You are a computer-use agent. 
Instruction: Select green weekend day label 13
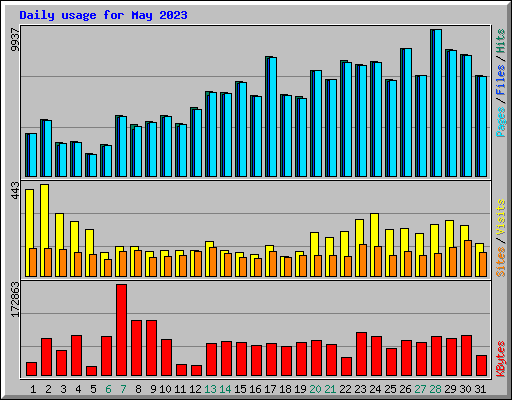tap(210, 389)
